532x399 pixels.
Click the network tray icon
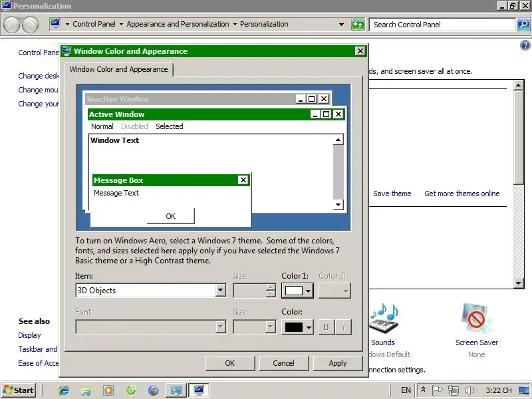[x=454, y=390]
